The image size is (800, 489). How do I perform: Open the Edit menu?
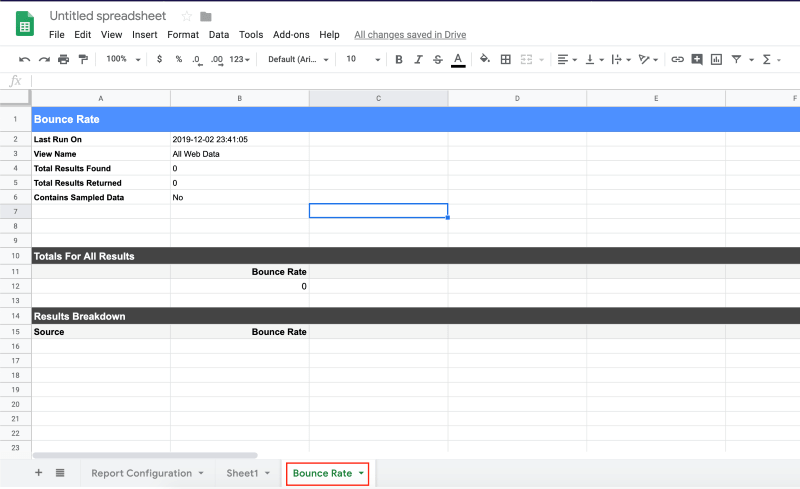[x=83, y=35]
